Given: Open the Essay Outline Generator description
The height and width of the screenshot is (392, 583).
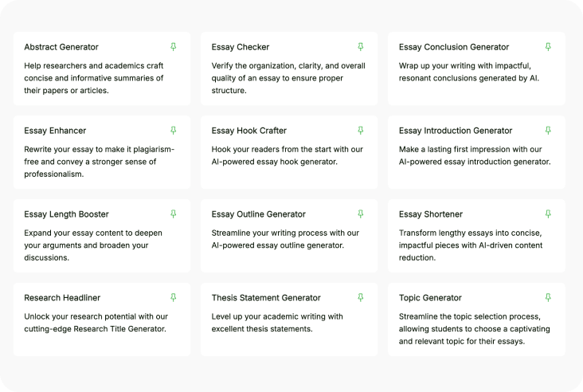Looking at the screenshot, I should pos(285,239).
